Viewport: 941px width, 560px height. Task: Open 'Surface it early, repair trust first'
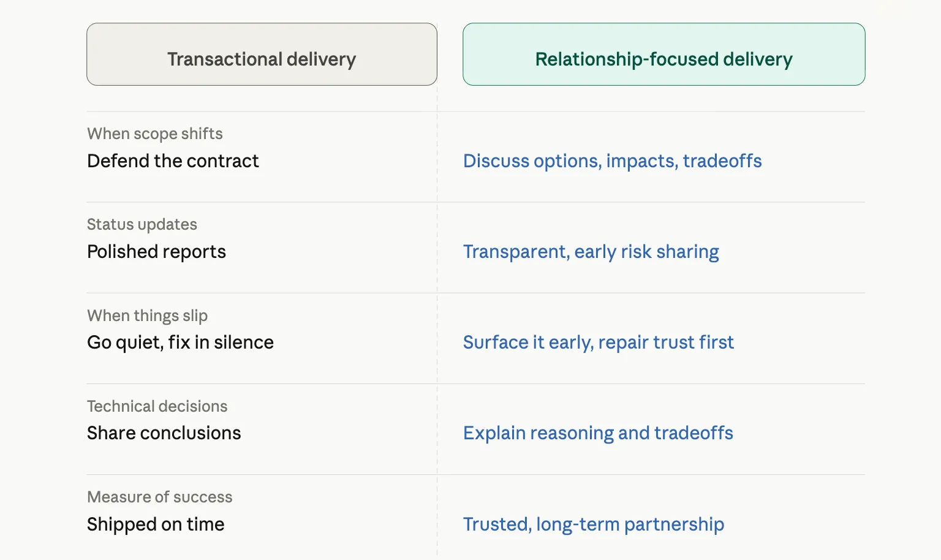[x=598, y=342]
